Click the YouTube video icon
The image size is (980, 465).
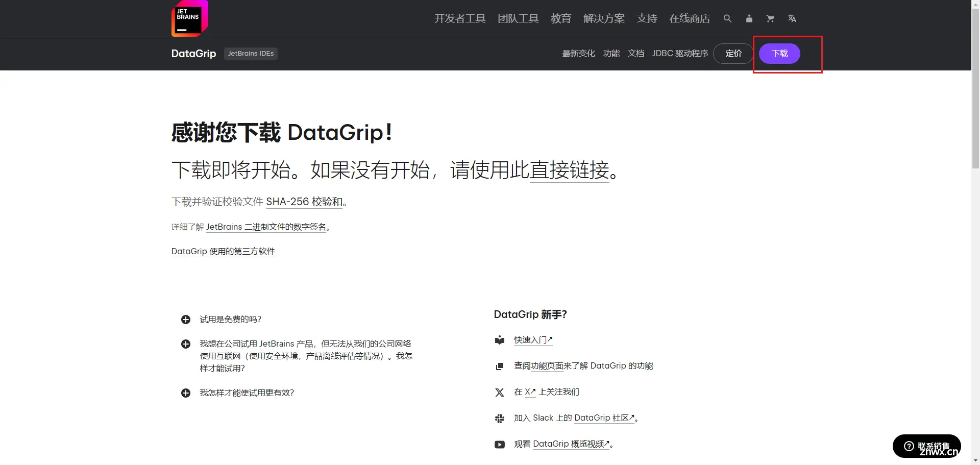(500, 445)
